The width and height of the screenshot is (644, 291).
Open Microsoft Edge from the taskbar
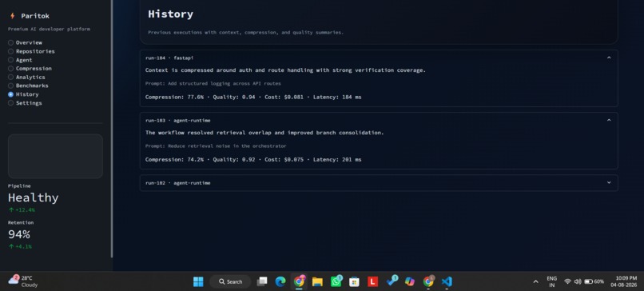280,281
